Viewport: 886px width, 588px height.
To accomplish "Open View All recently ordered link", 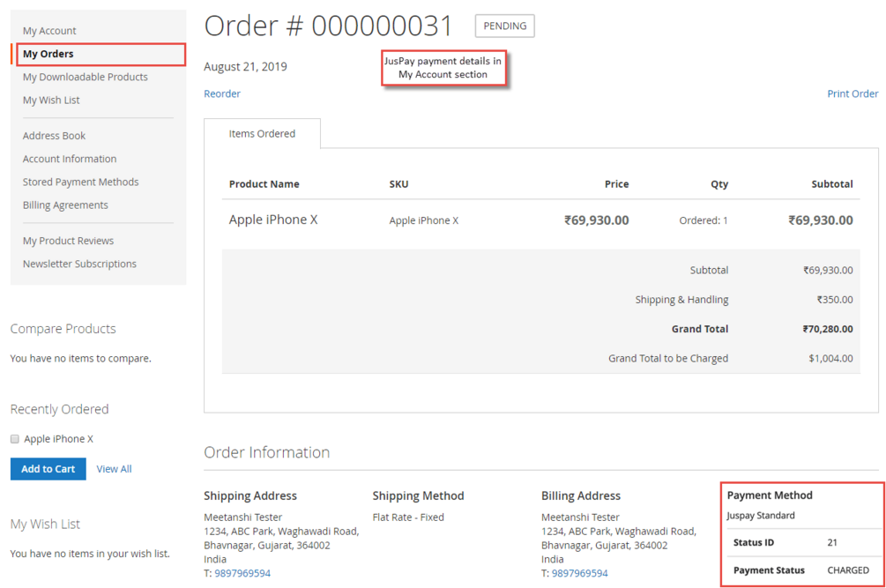I will point(114,469).
